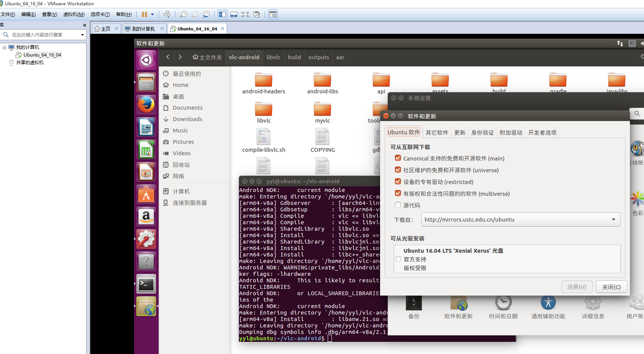Go back in Files navigation
The height and width of the screenshot is (354, 644).
point(168,57)
